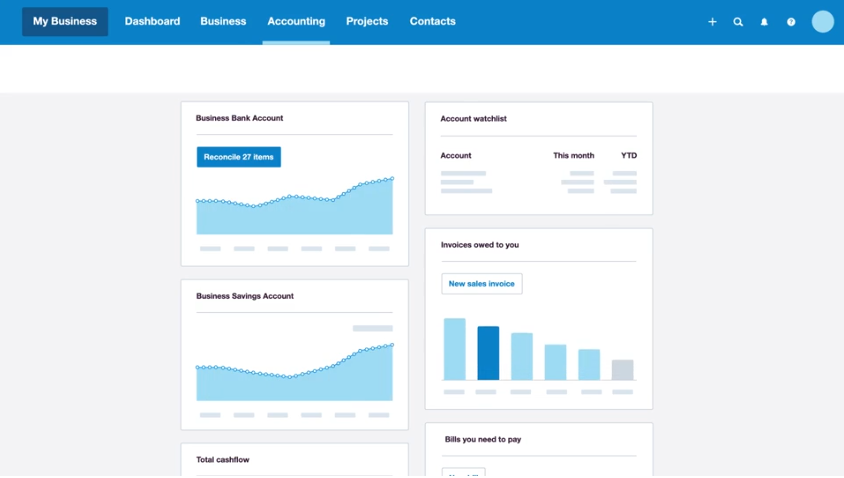
Task: Open the Business menu
Action: [x=223, y=22]
